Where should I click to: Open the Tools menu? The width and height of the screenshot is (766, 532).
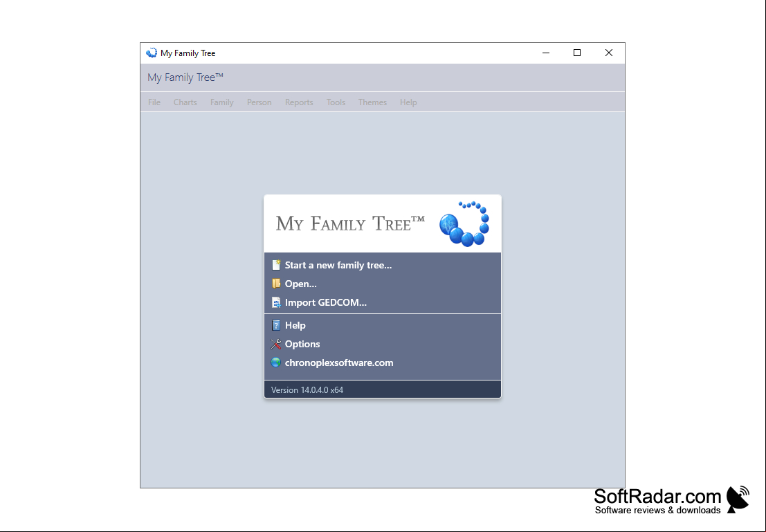click(x=336, y=102)
